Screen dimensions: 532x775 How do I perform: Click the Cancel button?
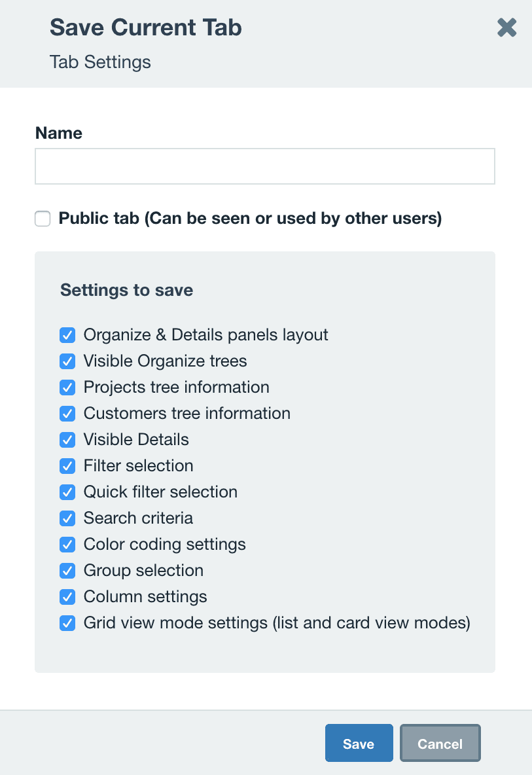(440, 743)
